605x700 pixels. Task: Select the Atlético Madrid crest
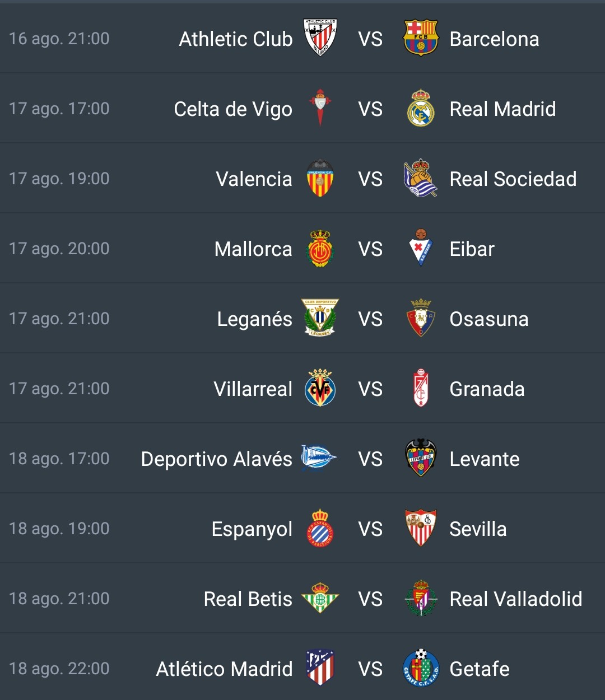[320, 668]
